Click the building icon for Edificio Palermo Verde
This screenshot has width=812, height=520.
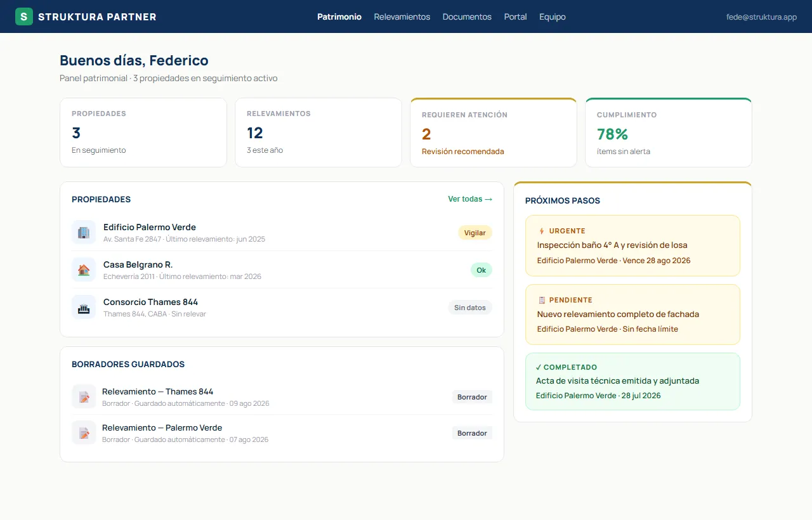tap(84, 232)
